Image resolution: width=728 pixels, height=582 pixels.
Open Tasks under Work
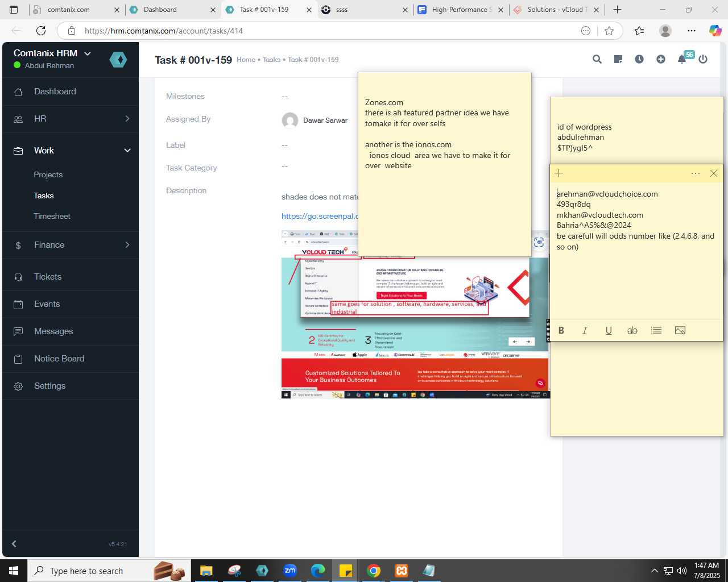44,196
